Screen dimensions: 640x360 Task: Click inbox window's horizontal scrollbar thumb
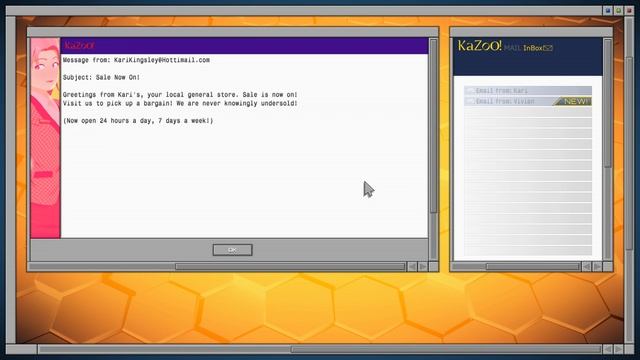533,267
